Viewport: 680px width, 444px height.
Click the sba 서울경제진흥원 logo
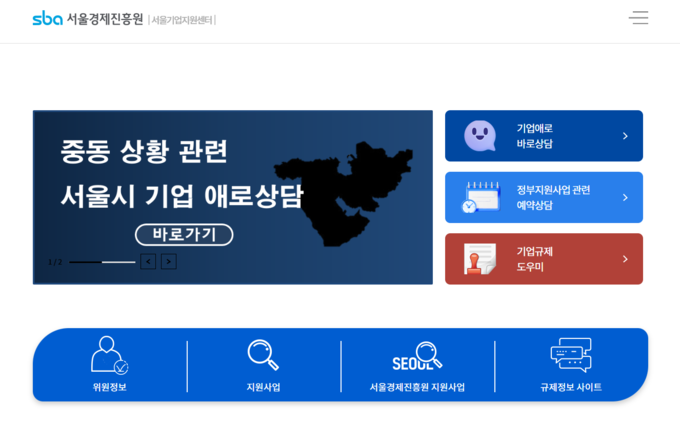click(88, 19)
